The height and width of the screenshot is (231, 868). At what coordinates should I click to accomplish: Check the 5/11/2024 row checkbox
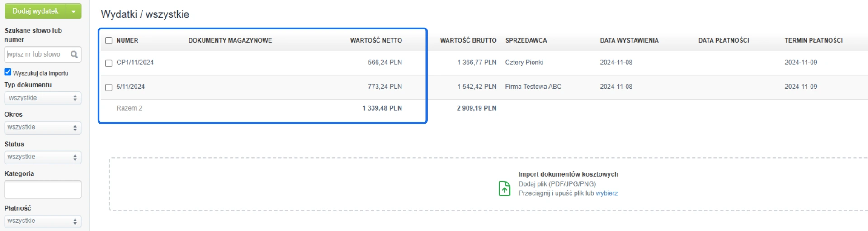(x=108, y=87)
